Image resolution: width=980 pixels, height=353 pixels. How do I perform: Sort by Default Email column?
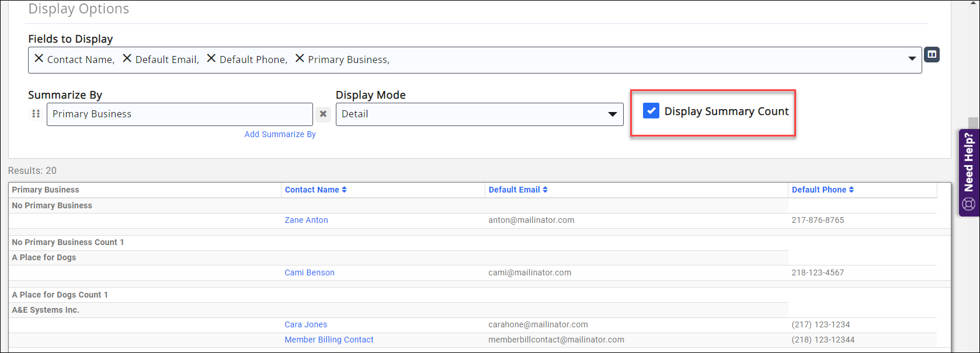[x=517, y=190]
